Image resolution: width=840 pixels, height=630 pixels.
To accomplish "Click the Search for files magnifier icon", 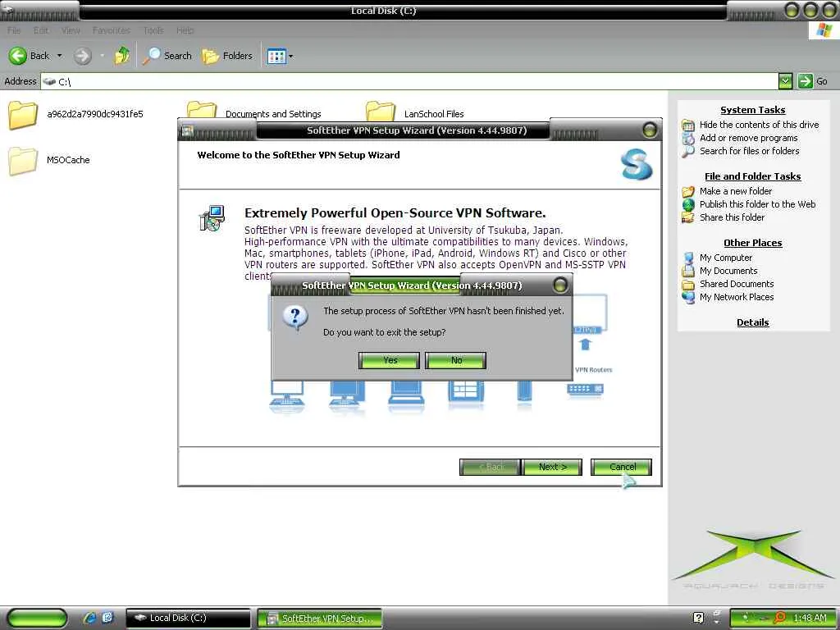I will [x=688, y=152].
